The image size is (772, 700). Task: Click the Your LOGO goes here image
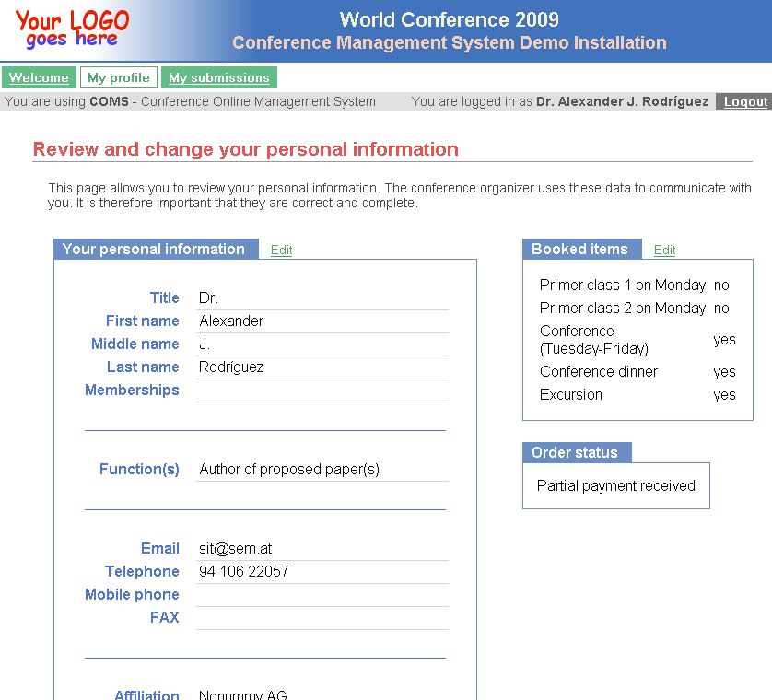point(73,29)
